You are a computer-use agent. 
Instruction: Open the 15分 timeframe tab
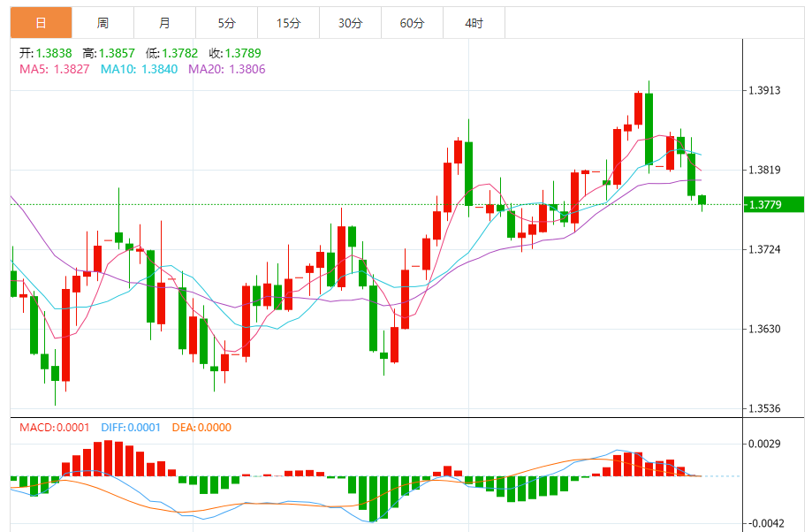coord(288,23)
